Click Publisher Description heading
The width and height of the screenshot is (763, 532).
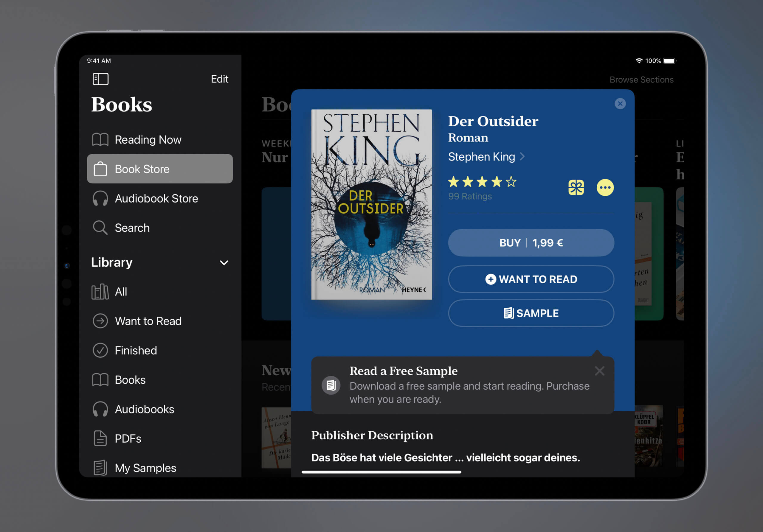372,435
